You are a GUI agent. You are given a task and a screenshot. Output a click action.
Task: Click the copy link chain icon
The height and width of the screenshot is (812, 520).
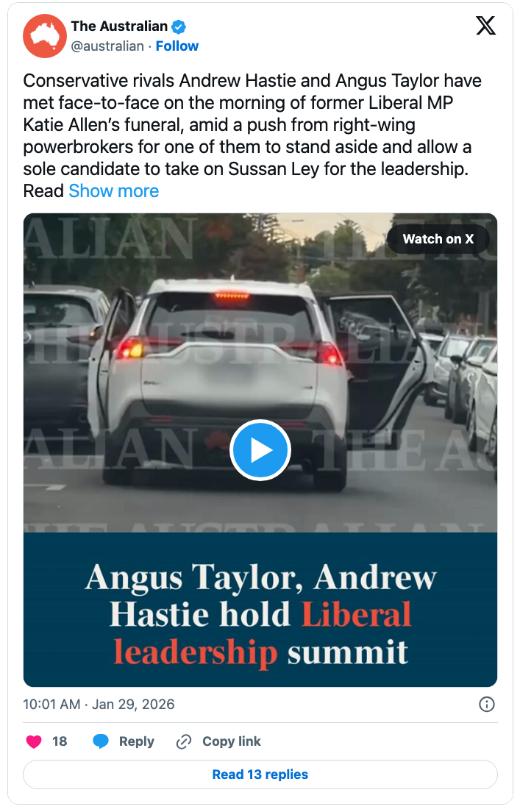184,741
